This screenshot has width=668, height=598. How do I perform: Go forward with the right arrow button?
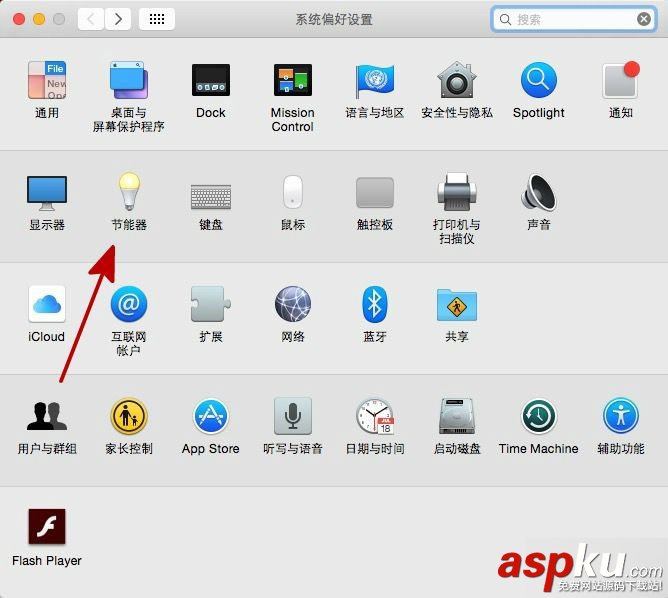coord(118,19)
